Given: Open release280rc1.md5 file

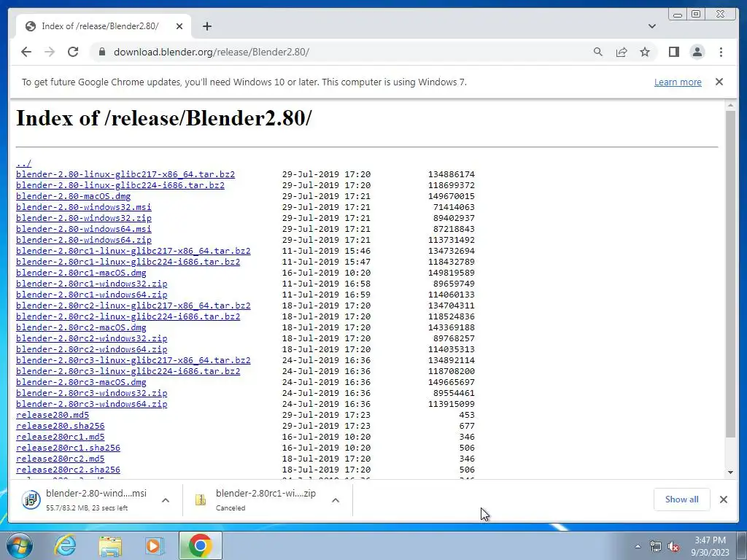Looking at the screenshot, I should point(60,437).
